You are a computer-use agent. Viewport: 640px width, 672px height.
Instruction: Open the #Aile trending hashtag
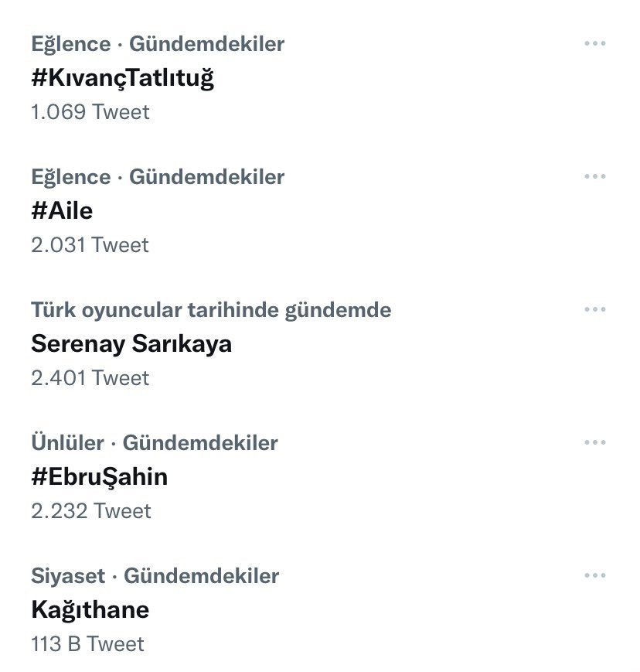pos(62,210)
